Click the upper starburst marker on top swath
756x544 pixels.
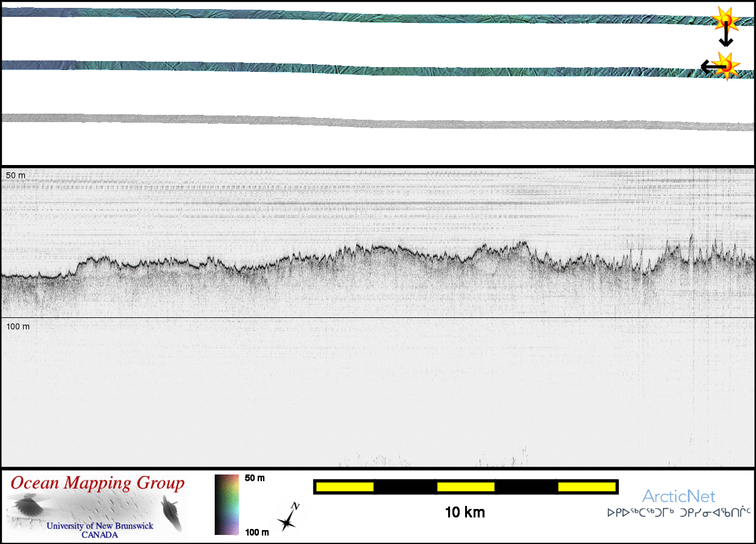pos(724,20)
